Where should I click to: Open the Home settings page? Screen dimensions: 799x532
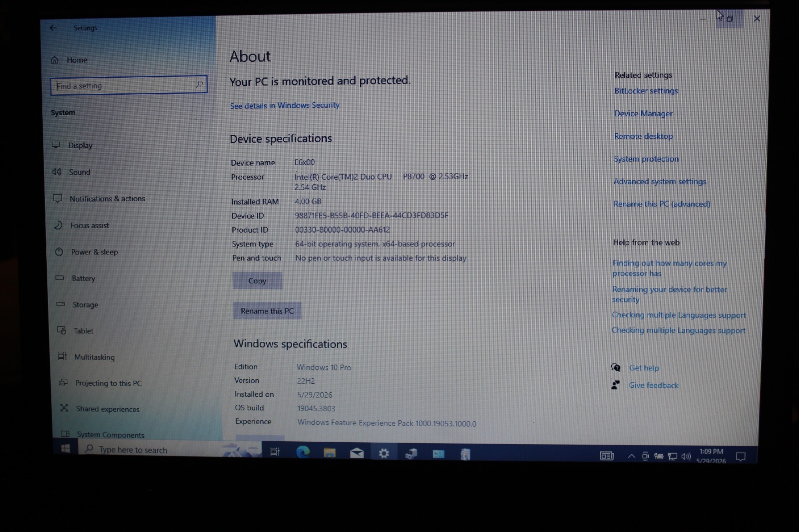coord(69,60)
